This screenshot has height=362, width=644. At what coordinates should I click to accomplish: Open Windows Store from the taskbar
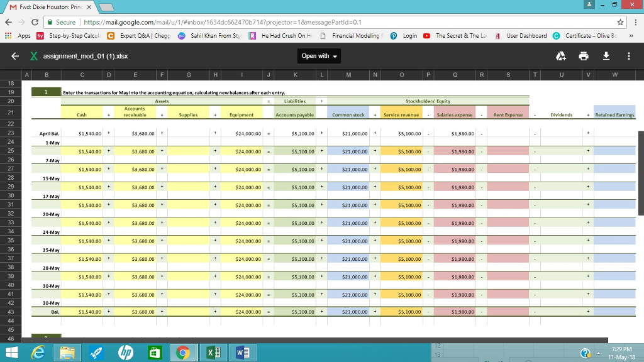[x=155, y=353]
